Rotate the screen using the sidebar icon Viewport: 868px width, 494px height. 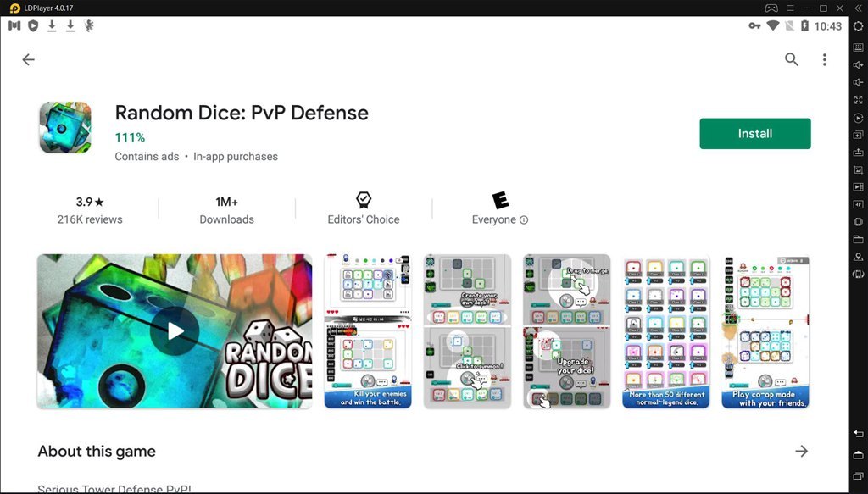(858, 274)
